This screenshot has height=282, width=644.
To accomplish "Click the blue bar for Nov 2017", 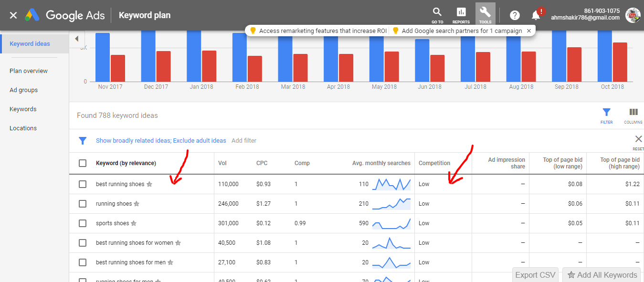I will click(103, 57).
